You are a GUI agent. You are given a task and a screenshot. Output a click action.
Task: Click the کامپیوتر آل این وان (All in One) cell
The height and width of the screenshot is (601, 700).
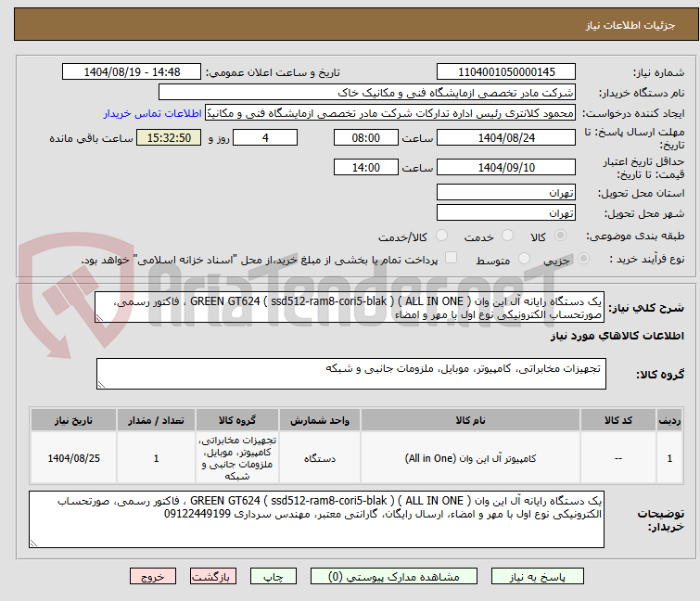click(x=470, y=458)
